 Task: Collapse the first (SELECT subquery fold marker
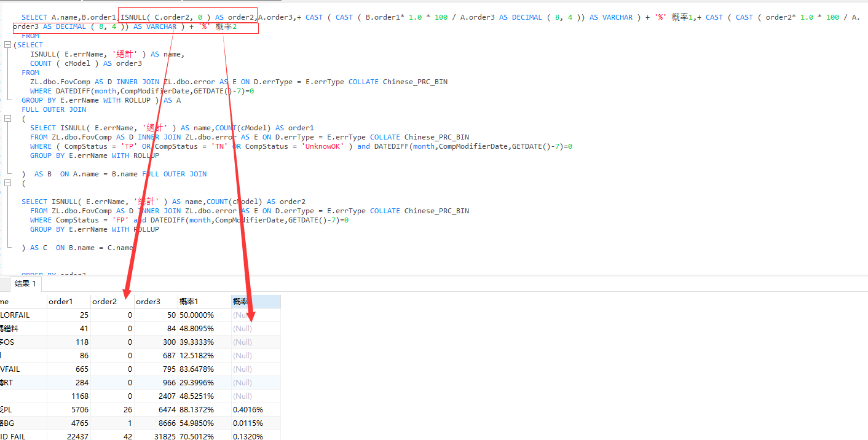[x=7, y=45]
